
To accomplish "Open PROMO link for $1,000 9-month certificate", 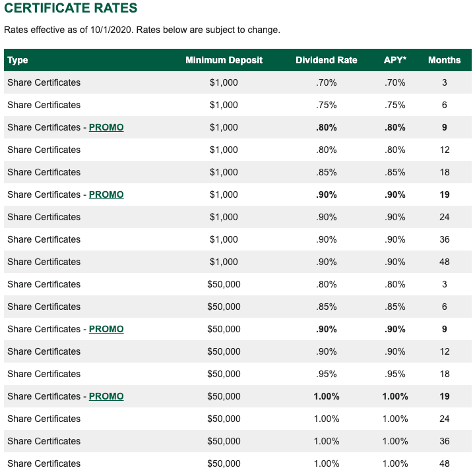I will [106, 127].
